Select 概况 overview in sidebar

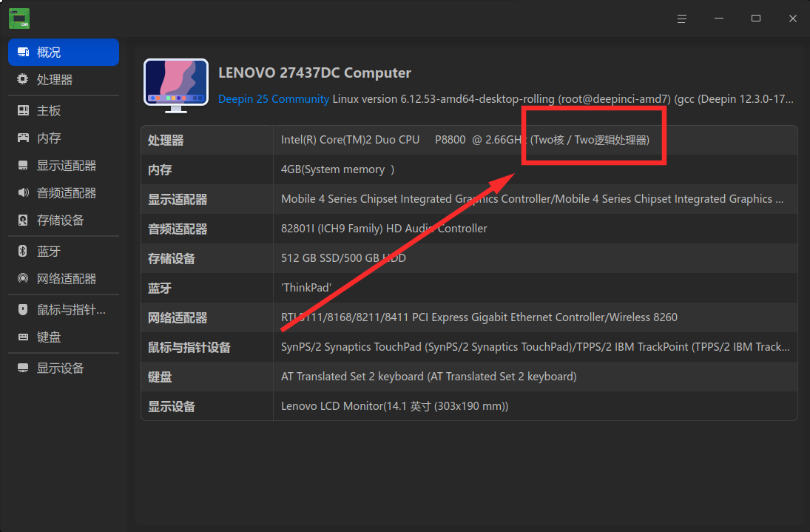[x=64, y=53]
